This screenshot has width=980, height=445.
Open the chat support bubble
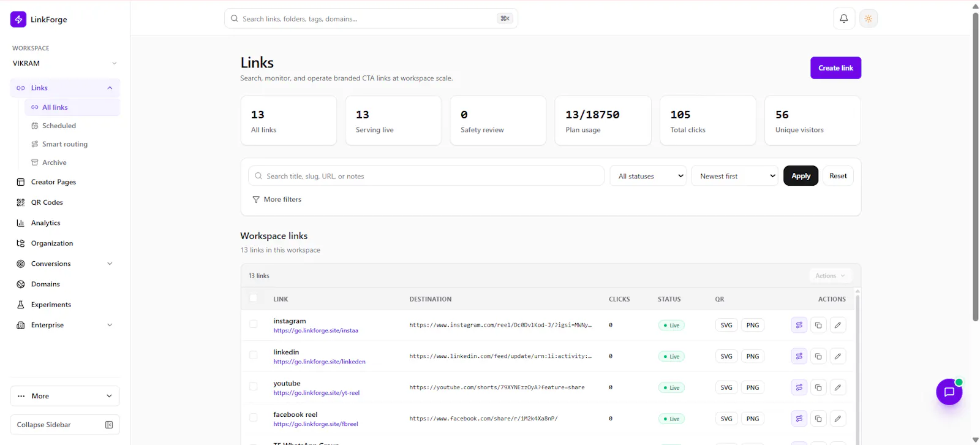point(949,392)
